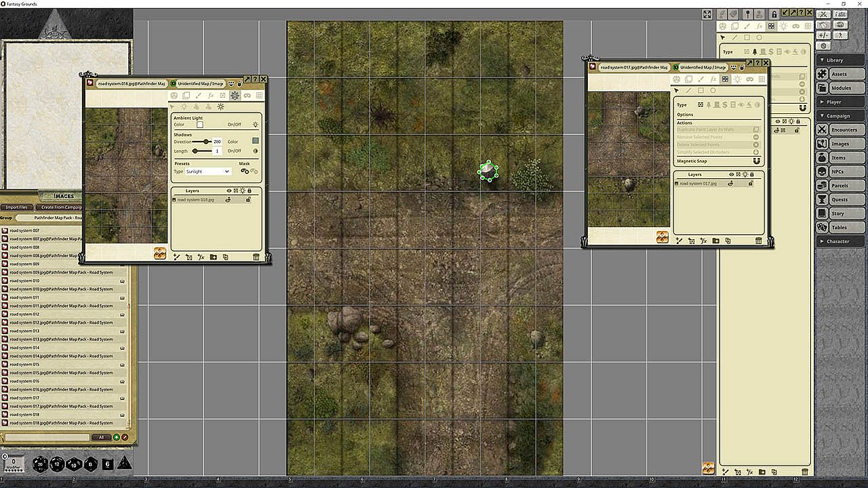Select the 'road system 016' list entry
This screenshot has height=488, width=868.
pos(65,381)
